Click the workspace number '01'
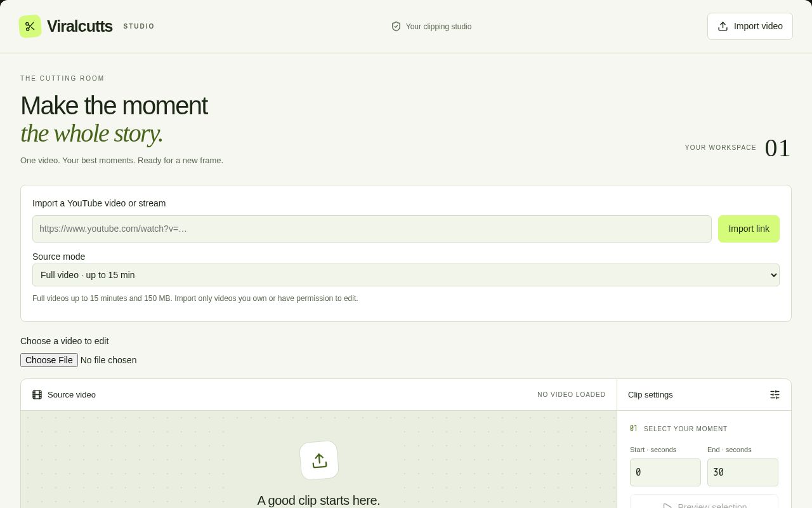 click(x=778, y=148)
